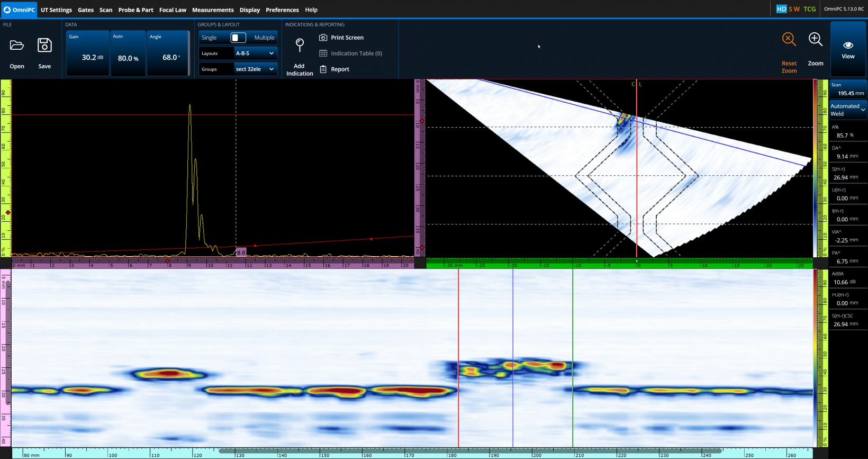The image size is (868, 459).
Task: Click the Print Screen camera icon
Action: pyautogui.click(x=323, y=38)
